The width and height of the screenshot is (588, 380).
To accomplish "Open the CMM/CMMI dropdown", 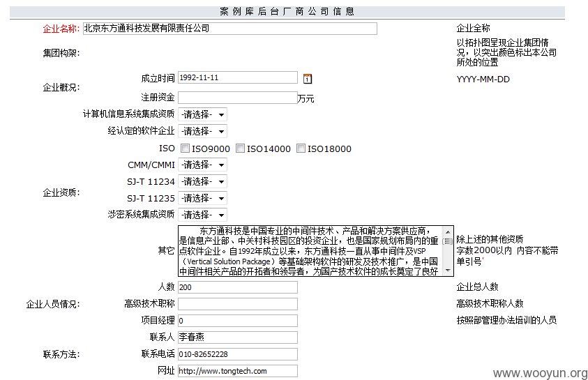I will 202,165.
